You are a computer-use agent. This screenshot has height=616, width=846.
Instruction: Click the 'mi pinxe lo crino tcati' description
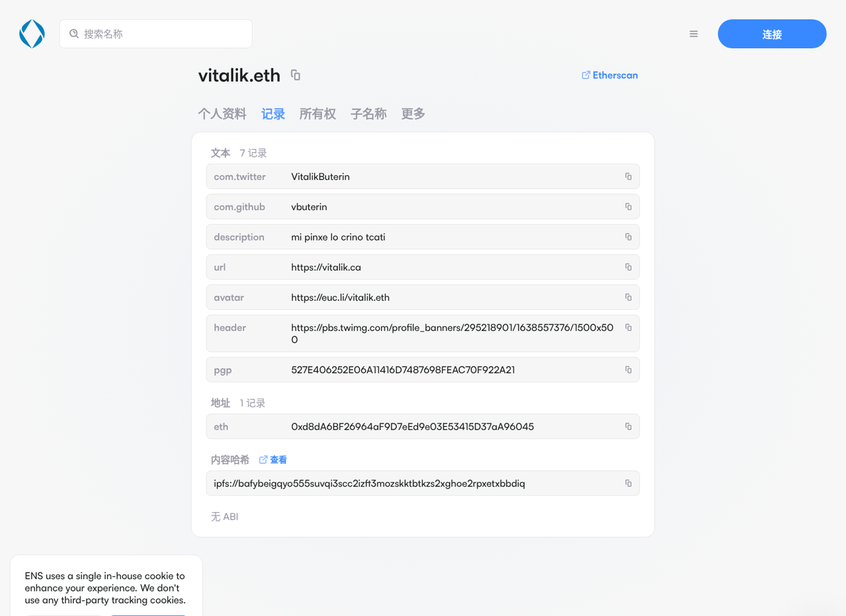tap(338, 237)
